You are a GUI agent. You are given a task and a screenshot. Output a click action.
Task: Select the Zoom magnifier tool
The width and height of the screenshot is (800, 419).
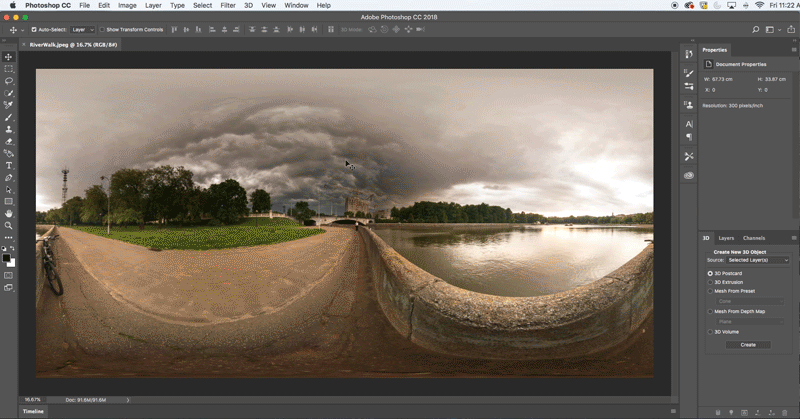click(x=9, y=225)
